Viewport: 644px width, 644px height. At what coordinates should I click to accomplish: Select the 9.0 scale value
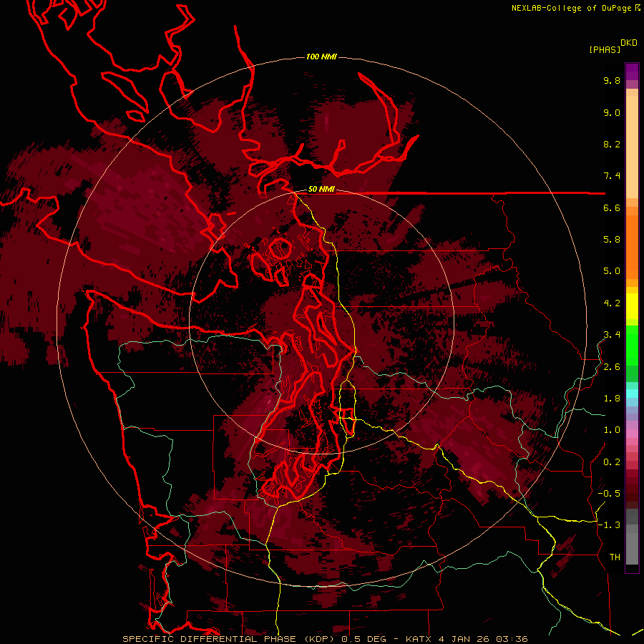pos(612,112)
